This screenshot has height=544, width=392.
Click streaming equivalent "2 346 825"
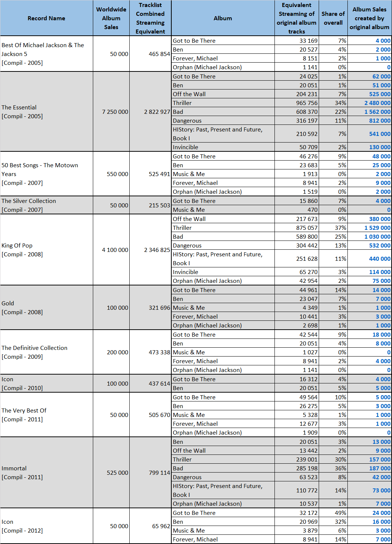click(157, 250)
